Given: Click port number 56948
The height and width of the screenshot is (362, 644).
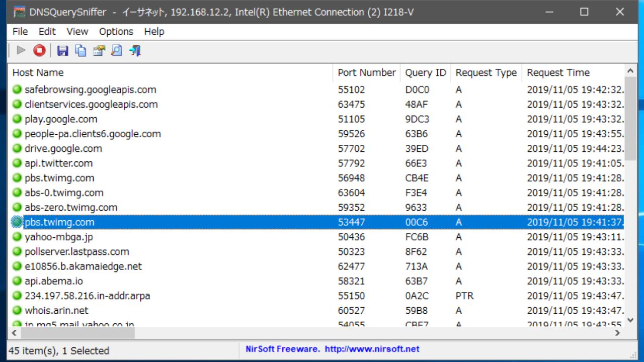Looking at the screenshot, I should (x=351, y=178).
